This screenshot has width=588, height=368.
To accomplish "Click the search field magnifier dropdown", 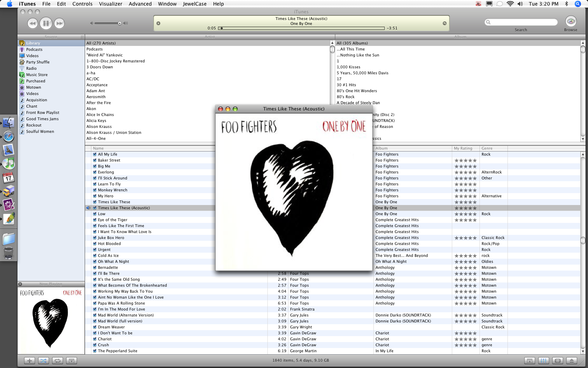I will (x=489, y=22).
